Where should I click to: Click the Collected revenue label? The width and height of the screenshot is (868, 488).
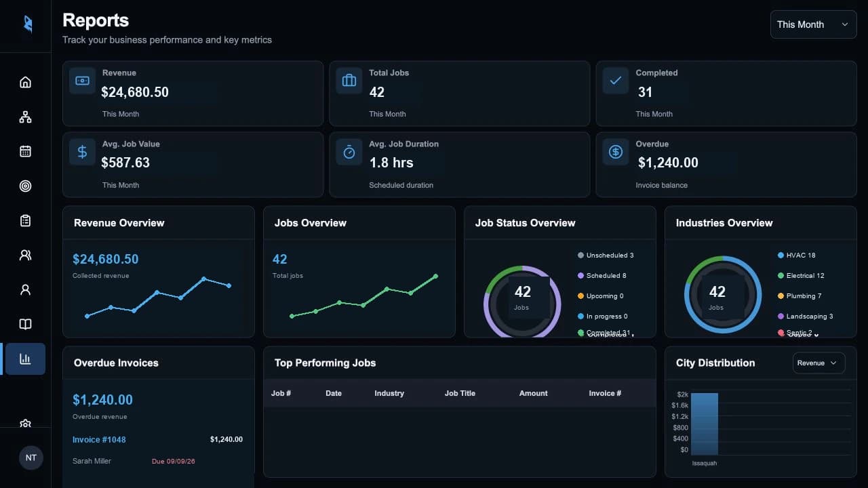101,276
